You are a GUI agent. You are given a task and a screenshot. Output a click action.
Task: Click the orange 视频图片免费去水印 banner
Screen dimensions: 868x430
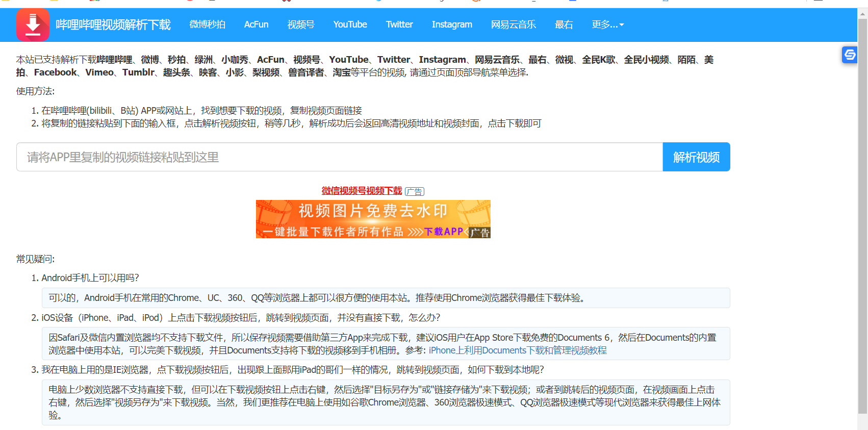tap(373, 219)
